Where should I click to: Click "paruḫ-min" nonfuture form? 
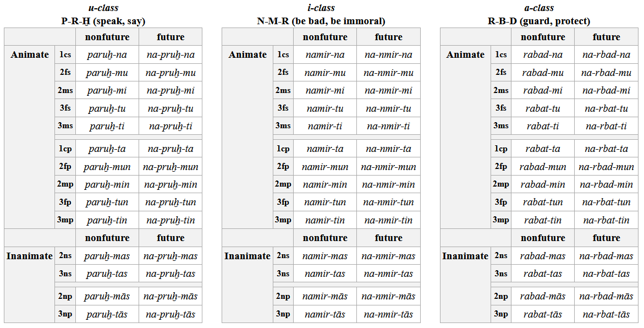tap(107, 184)
